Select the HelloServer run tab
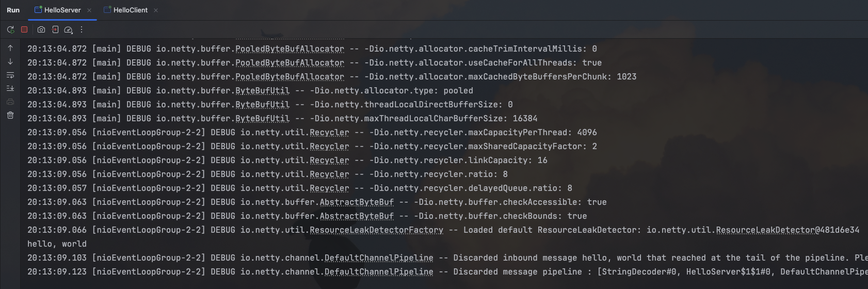This screenshot has width=868, height=289. tap(62, 10)
